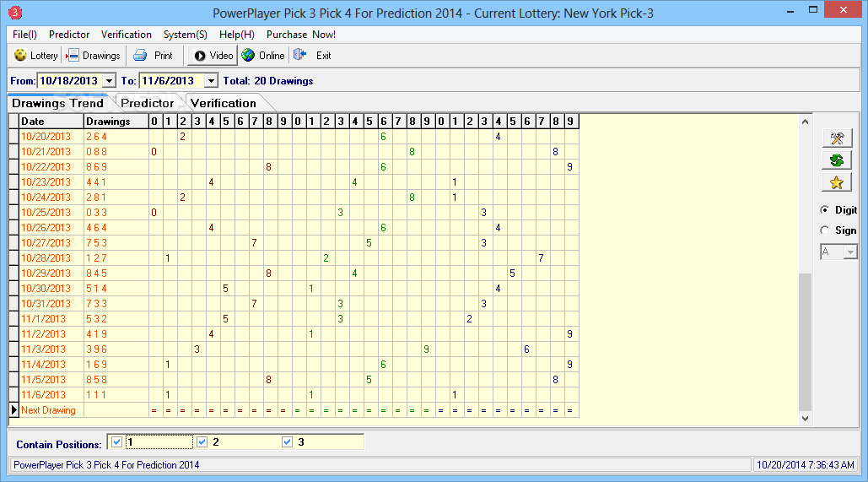The width and height of the screenshot is (868, 482).
Task: Select the 11/5/2013 date cell
Action: coord(51,380)
